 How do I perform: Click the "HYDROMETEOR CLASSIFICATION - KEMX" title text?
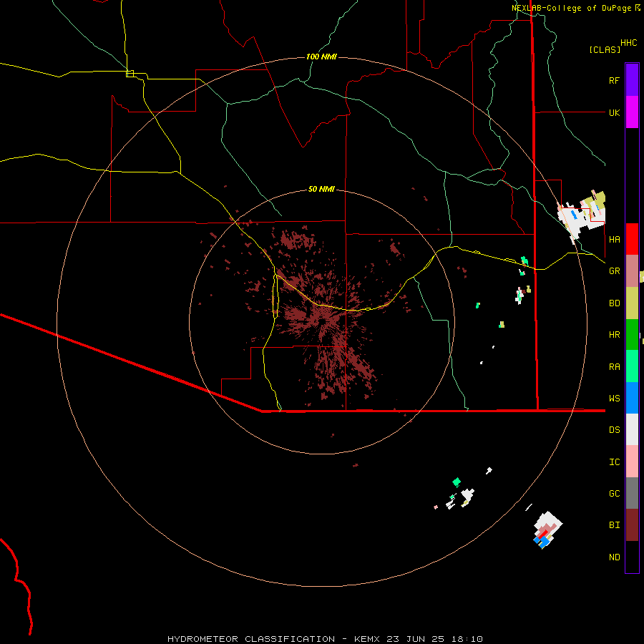click(x=275, y=639)
